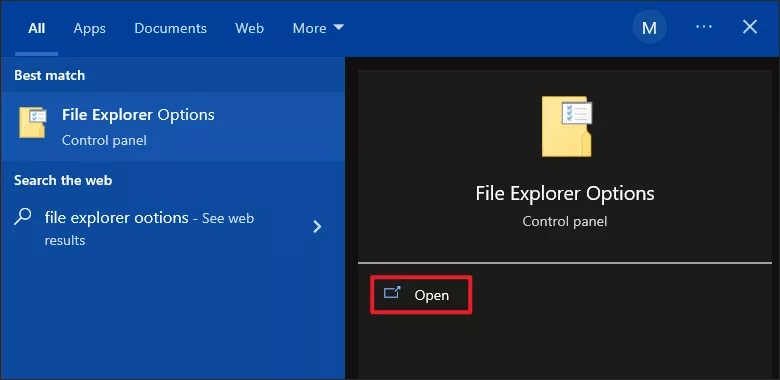Open the three-dot options menu
The height and width of the screenshot is (380, 780).
point(703,27)
